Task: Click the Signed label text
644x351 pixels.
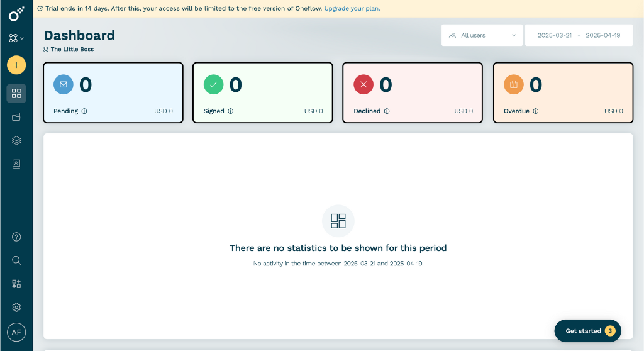Action: (x=214, y=111)
